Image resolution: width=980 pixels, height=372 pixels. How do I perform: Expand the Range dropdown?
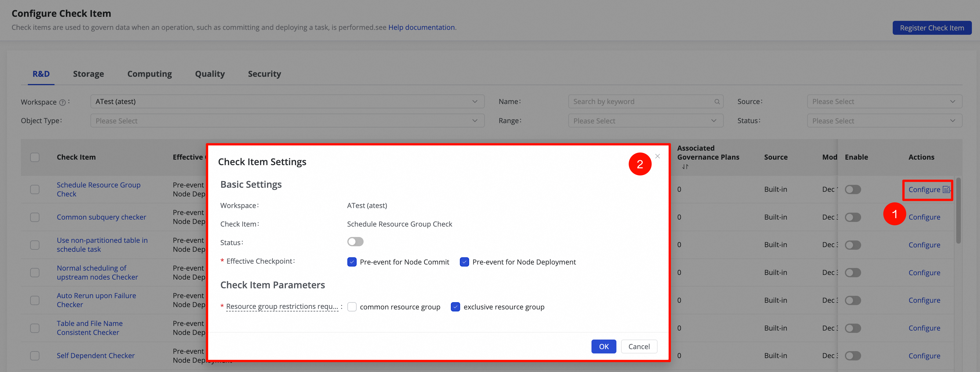(646, 121)
